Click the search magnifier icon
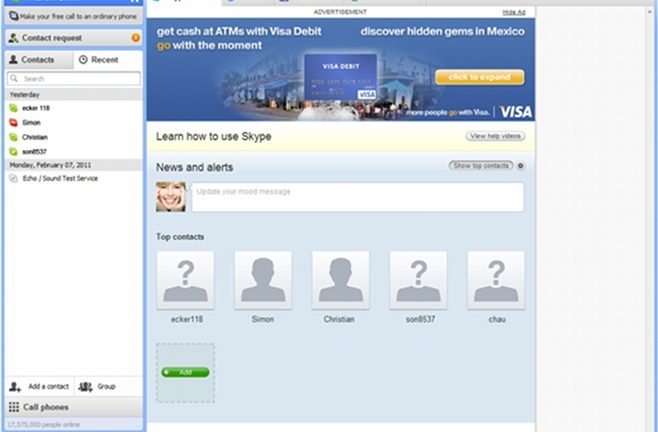 (x=14, y=79)
